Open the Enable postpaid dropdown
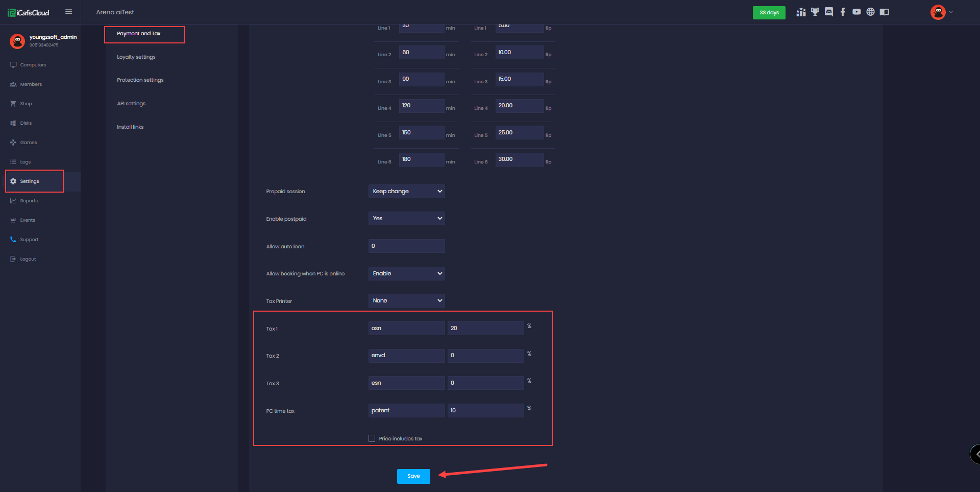 [406, 218]
